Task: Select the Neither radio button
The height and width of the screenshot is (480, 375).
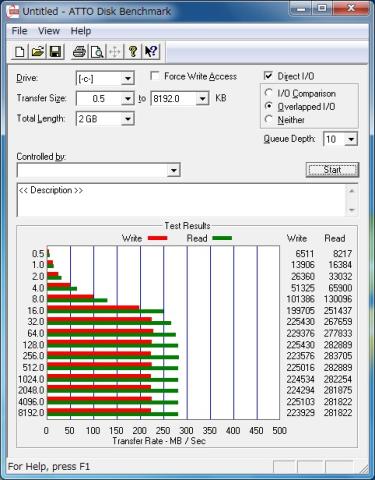Action: pos(269,119)
